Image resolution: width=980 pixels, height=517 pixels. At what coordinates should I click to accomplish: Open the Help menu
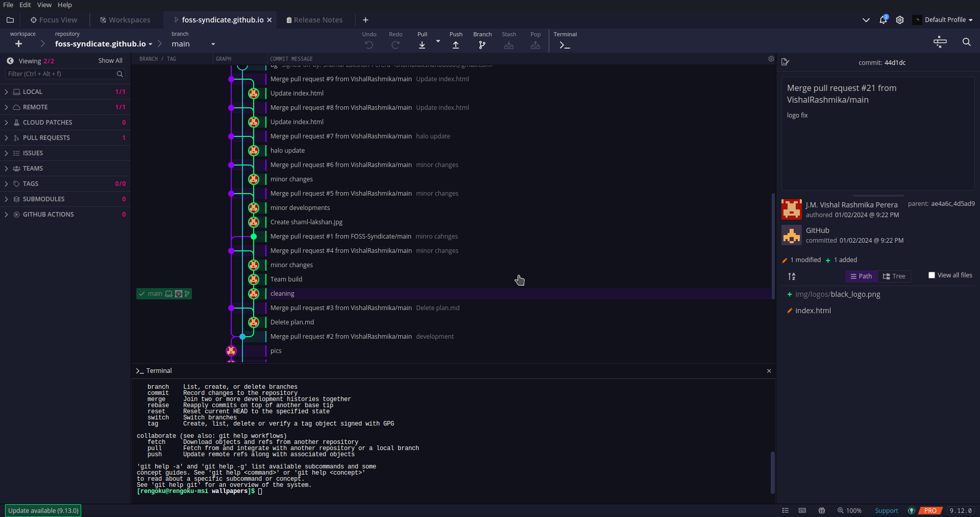pos(65,5)
